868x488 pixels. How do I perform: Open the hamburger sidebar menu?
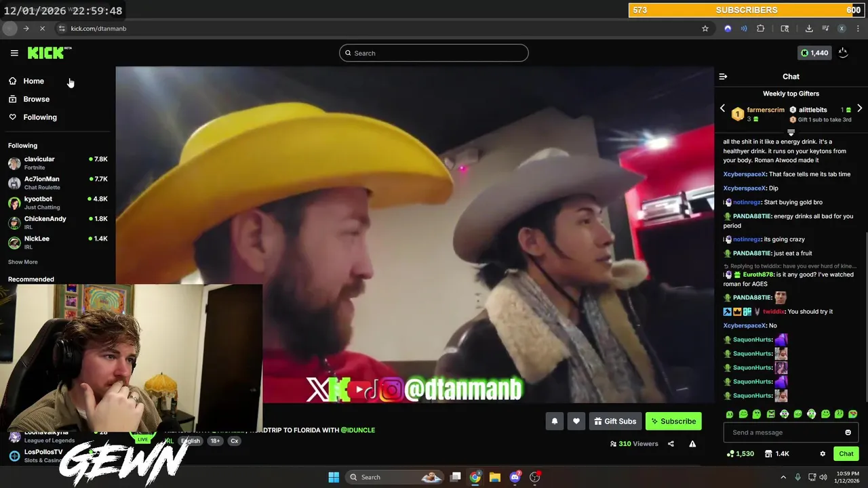pos(14,53)
